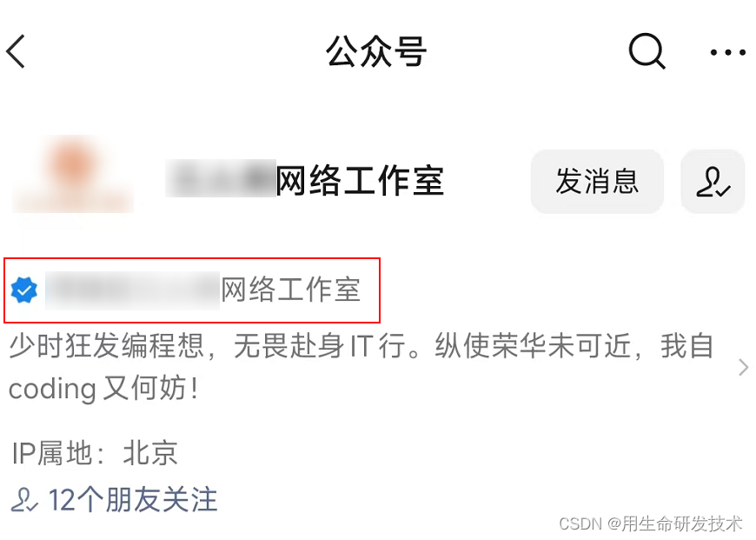Tap the back arrow at top left

point(16,51)
